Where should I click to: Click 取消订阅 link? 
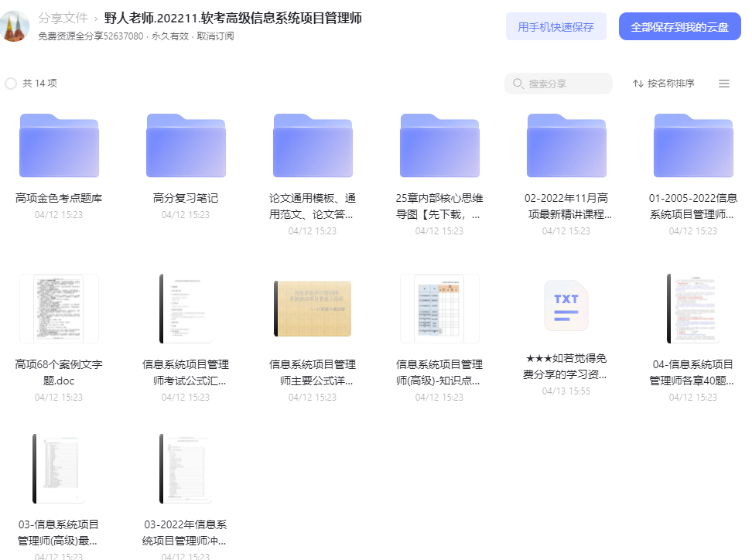coord(215,36)
